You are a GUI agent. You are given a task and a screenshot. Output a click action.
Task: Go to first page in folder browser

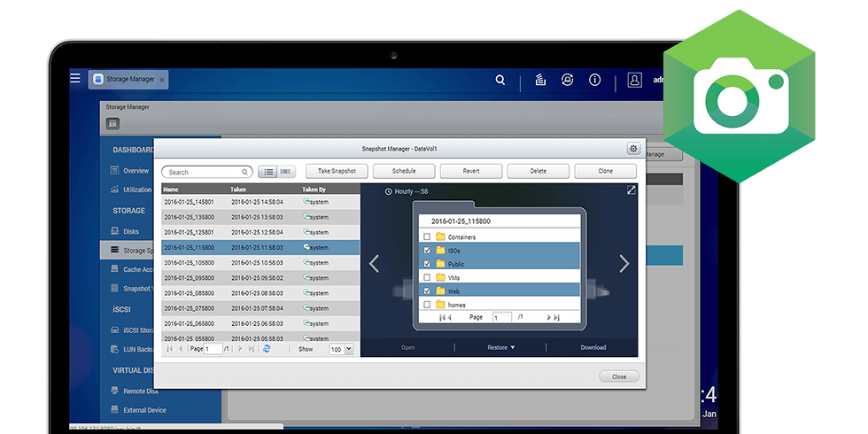(x=442, y=317)
